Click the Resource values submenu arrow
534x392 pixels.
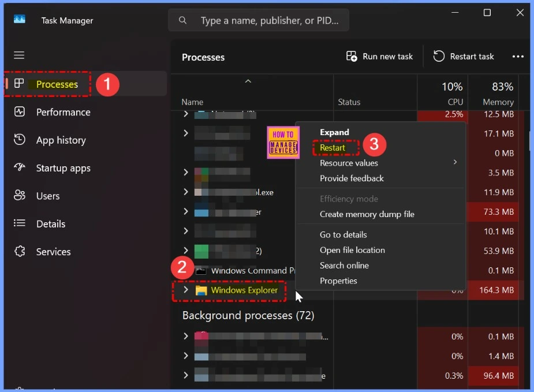[455, 162]
